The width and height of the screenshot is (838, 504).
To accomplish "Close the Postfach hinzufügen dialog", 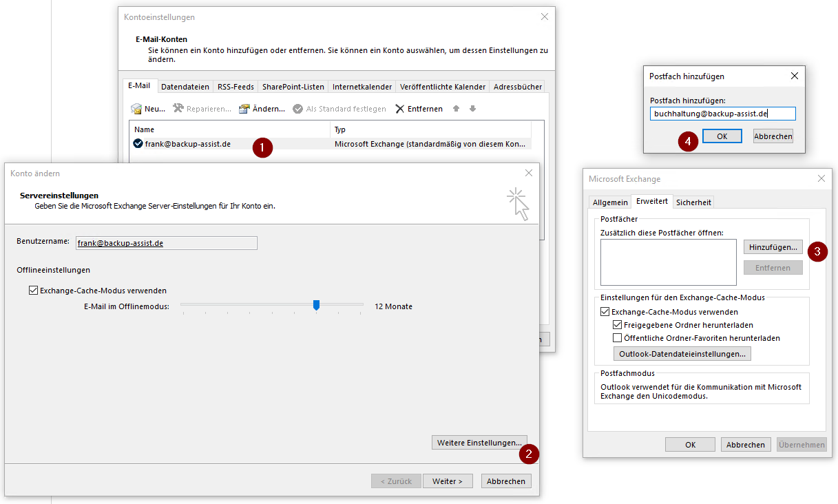I will point(794,76).
